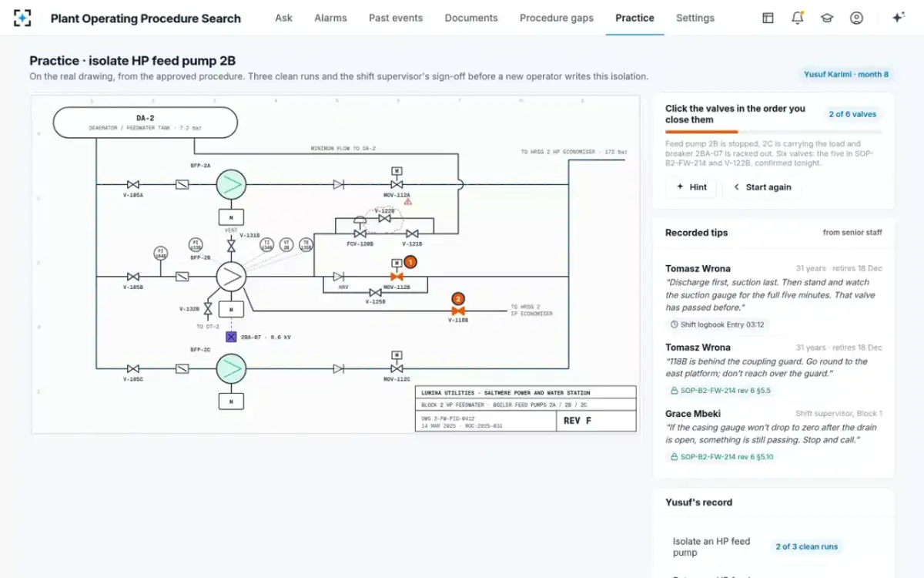The height and width of the screenshot is (578, 924).
Task: Select the orange V-118B valve
Action: [x=458, y=311]
